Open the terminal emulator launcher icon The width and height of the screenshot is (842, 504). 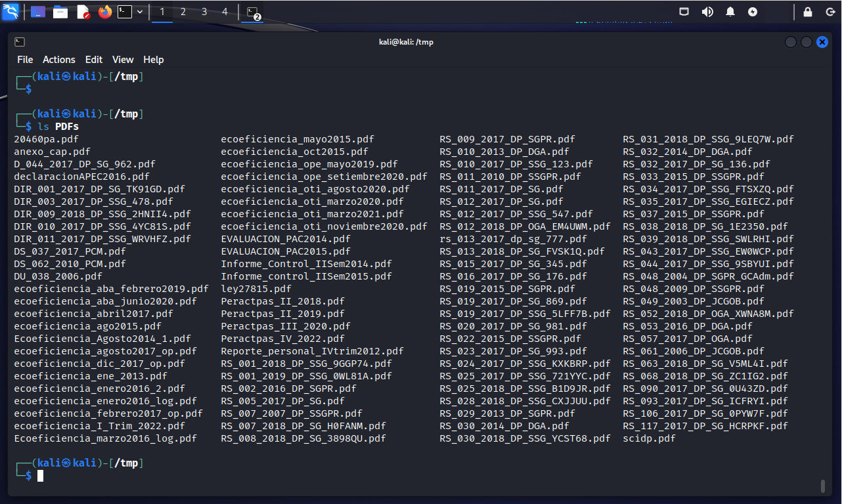(x=125, y=12)
